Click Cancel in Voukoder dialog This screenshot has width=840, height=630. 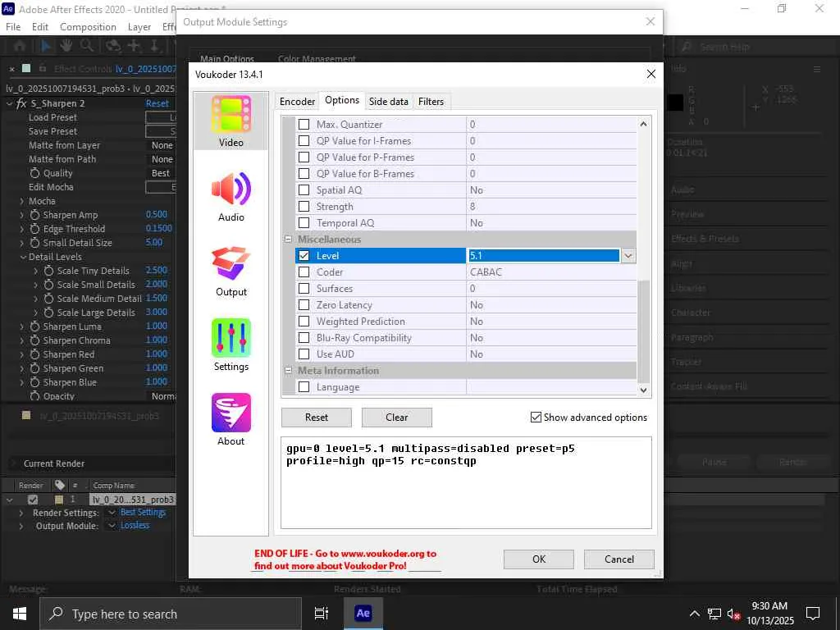619,559
